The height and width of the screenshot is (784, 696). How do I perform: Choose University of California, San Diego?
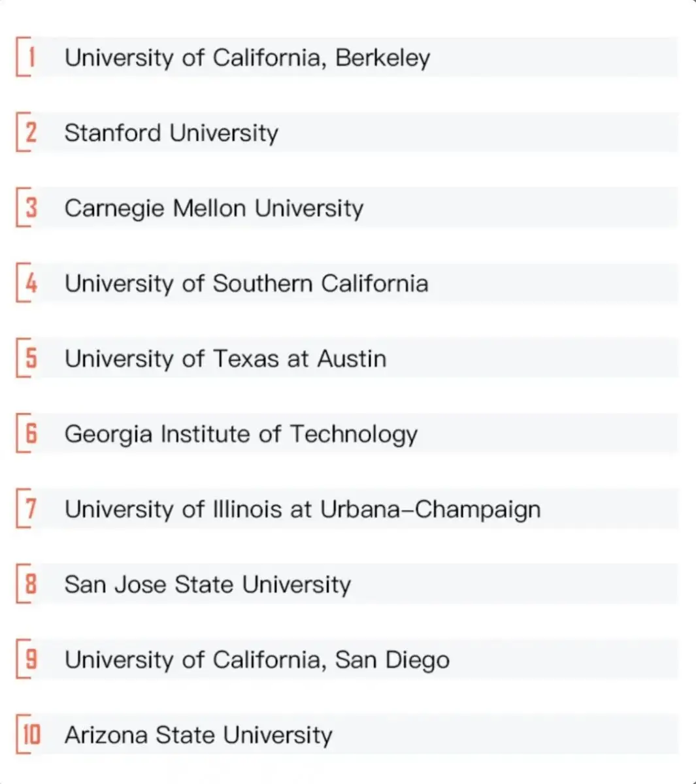pyautogui.click(x=257, y=659)
